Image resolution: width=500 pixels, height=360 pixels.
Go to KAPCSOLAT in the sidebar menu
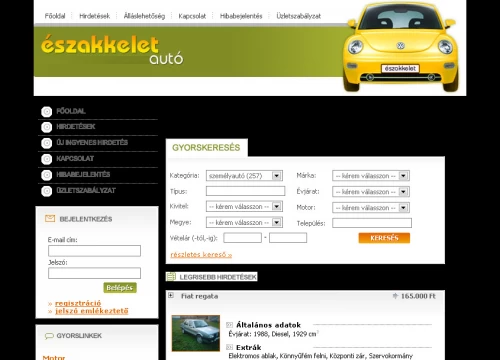click(75, 158)
